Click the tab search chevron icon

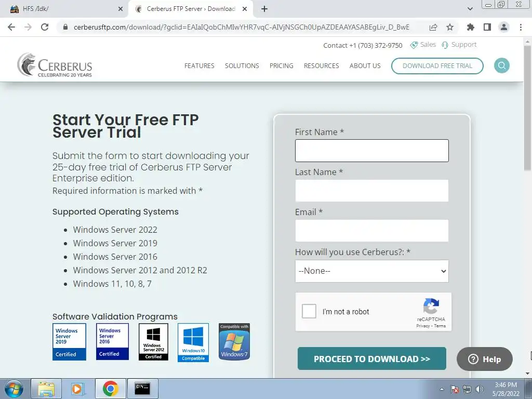pyautogui.click(x=470, y=9)
